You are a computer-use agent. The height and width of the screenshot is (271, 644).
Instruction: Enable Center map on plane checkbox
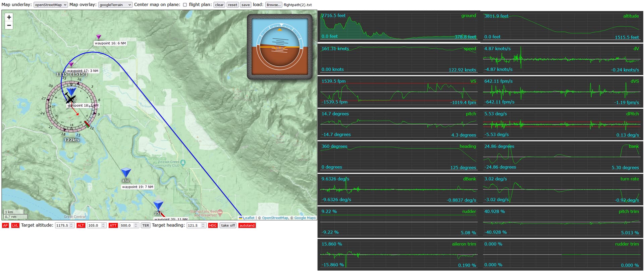[x=185, y=5]
